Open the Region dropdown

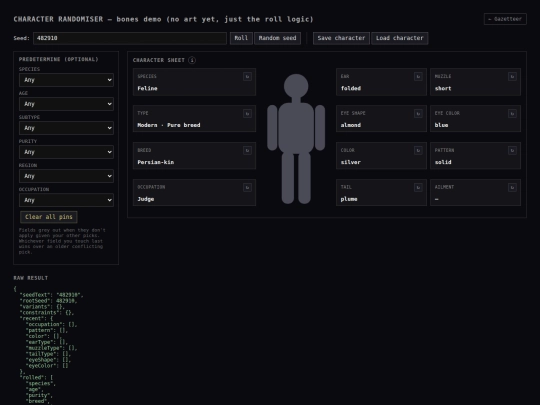click(66, 176)
